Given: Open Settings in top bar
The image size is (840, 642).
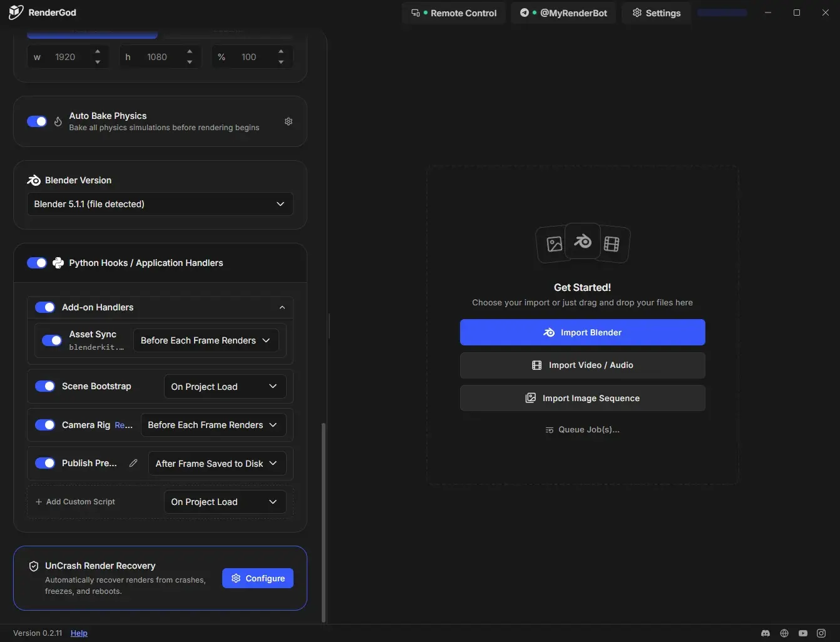Looking at the screenshot, I should click(657, 13).
